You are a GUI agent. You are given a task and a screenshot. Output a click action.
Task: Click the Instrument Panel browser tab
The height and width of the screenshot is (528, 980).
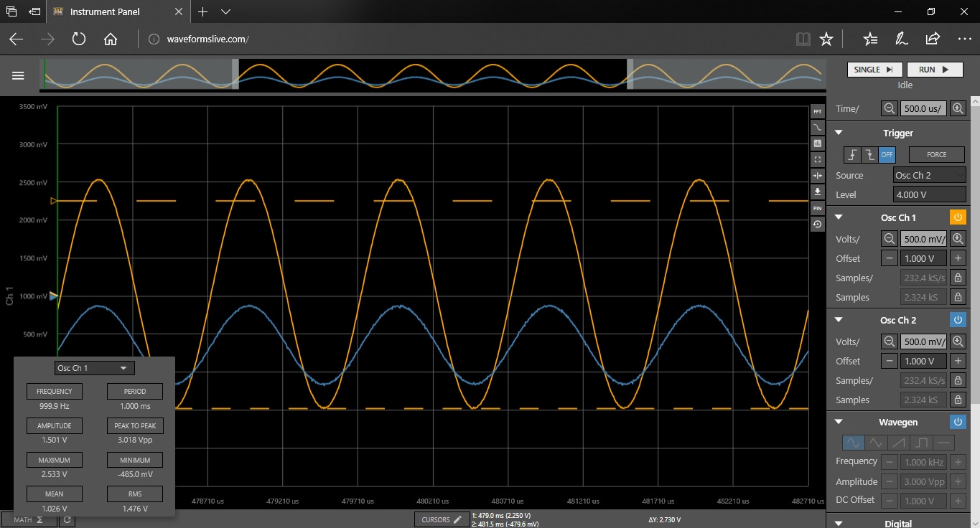[105, 12]
